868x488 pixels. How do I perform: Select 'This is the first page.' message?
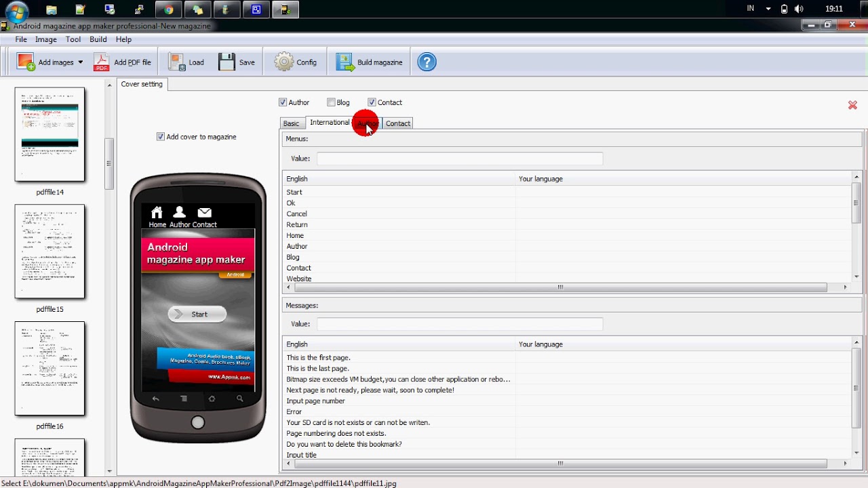(568, 357)
